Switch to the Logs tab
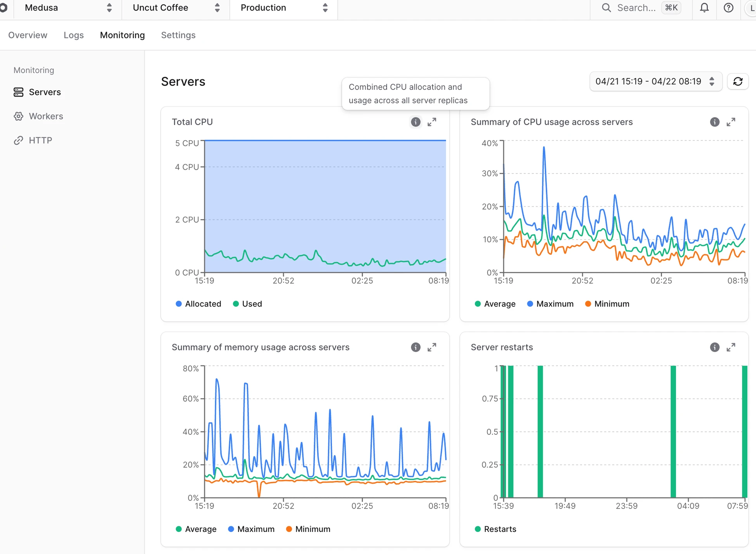This screenshot has width=756, height=554. pyautogui.click(x=74, y=35)
